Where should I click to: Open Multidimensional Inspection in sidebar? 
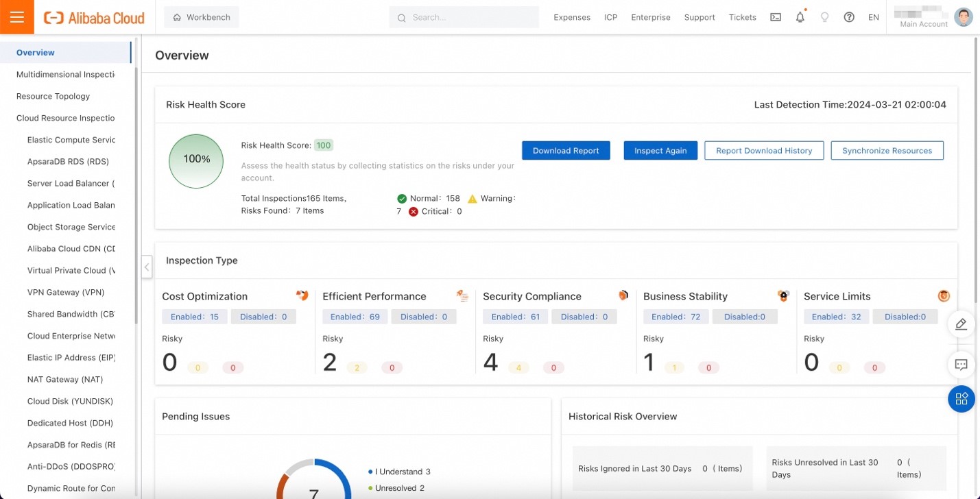(x=66, y=74)
